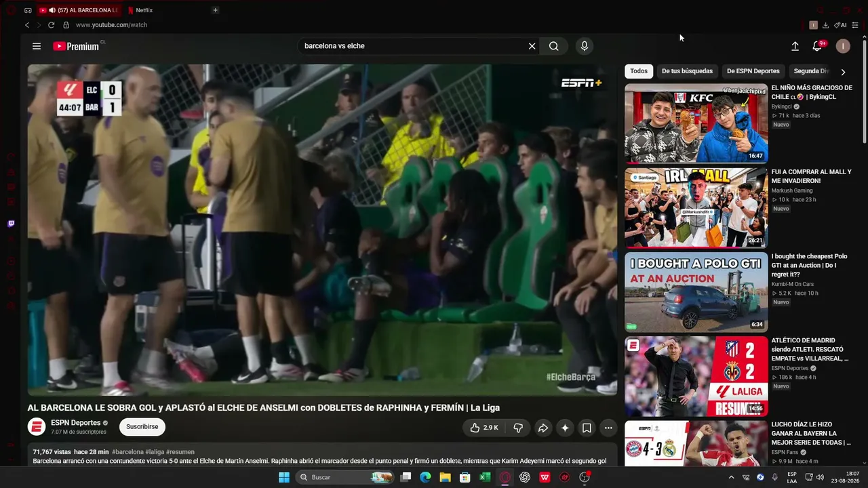
Task: Open WPS Office from the taskbar
Action: click(545, 477)
